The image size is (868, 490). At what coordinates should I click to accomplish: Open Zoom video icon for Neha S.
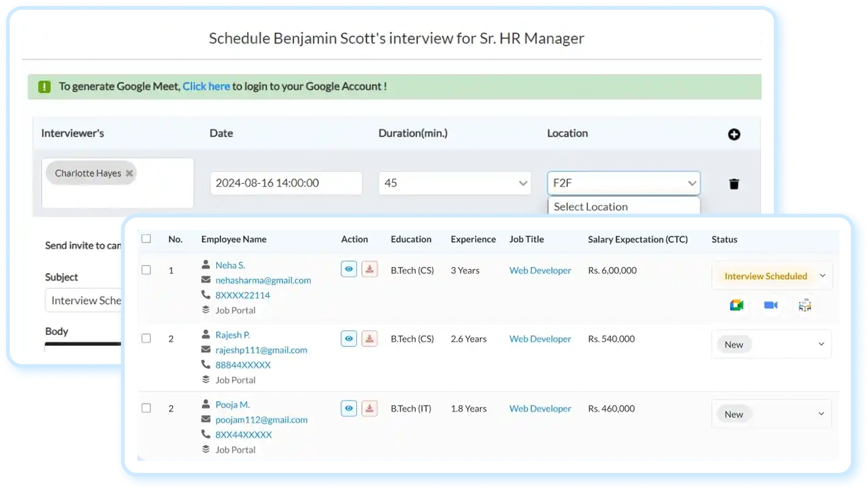coord(771,305)
